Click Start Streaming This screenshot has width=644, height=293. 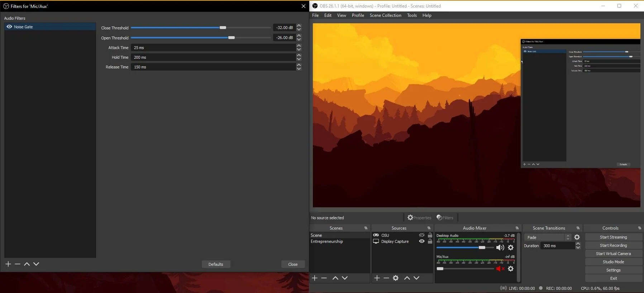coord(614,237)
